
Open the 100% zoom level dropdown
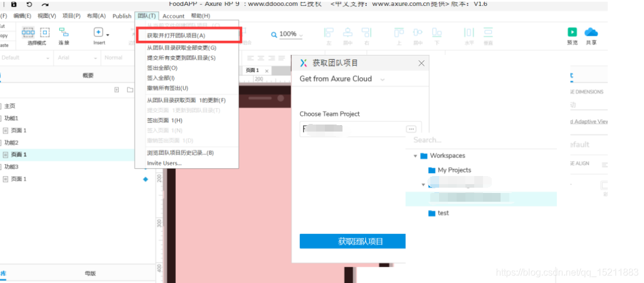pyautogui.click(x=287, y=34)
